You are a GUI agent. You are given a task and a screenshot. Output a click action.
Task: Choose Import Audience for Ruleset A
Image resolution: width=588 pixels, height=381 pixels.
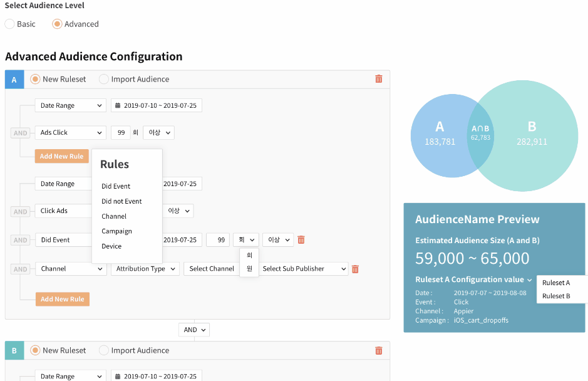coord(104,80)
